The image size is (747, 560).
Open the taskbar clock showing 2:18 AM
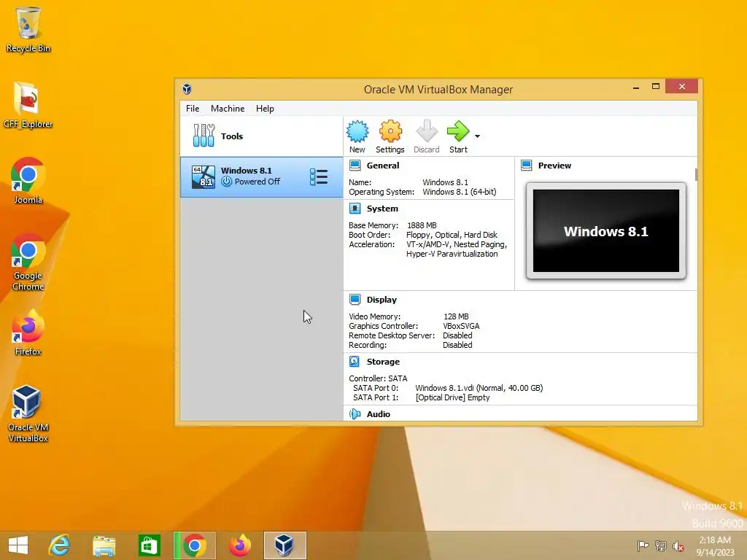715,545
